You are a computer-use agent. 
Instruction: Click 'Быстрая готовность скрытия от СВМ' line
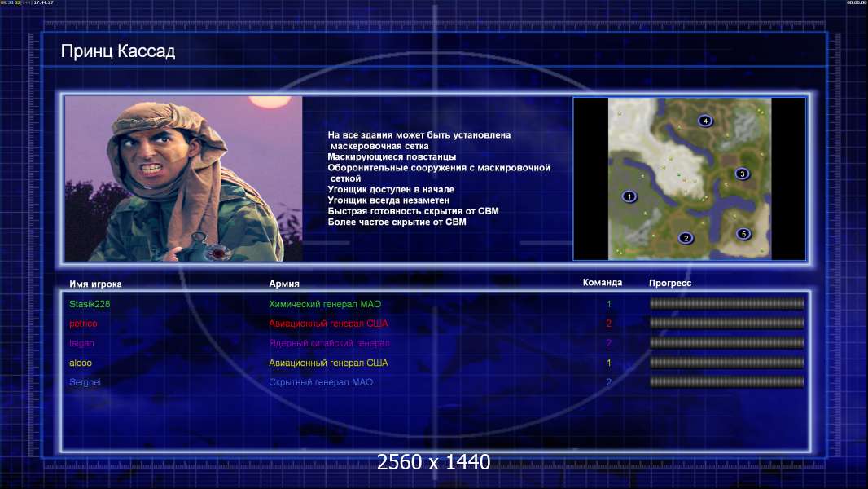tap(413, 211)
